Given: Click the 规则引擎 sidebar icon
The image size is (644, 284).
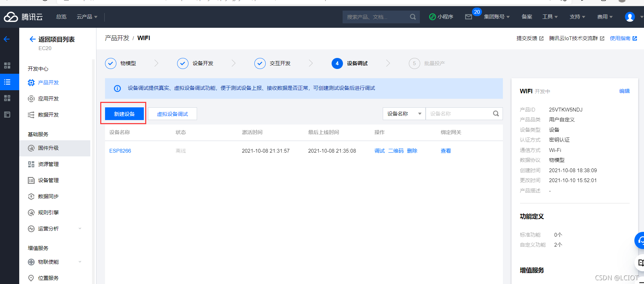Looking at the screenshot, I should (31, 213).
